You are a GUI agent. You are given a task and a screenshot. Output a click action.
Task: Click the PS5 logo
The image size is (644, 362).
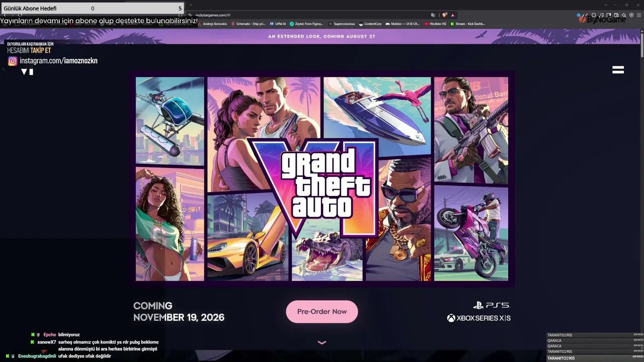(492, 305)
